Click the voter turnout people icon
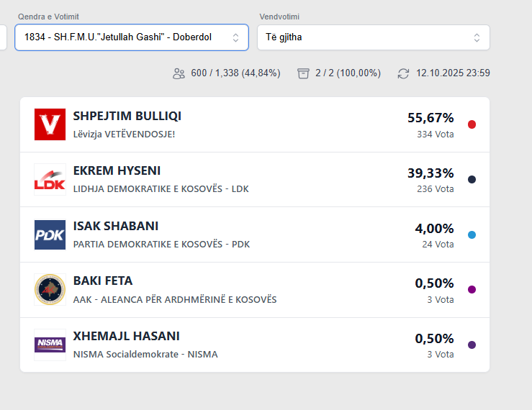Screen dimensions: 532x410 pos(179,73)
